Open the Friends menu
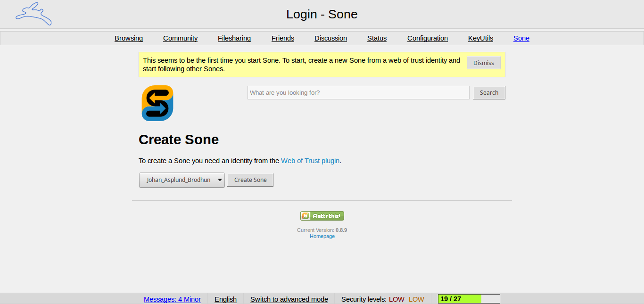The image size is (644, 304). (x=283, y=38)
